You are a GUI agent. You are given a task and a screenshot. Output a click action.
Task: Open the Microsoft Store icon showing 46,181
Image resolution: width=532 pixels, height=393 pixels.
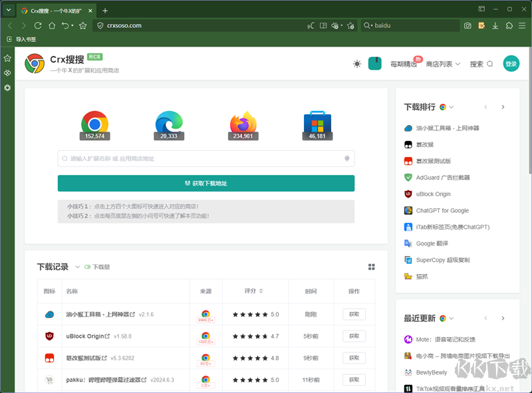317,125
